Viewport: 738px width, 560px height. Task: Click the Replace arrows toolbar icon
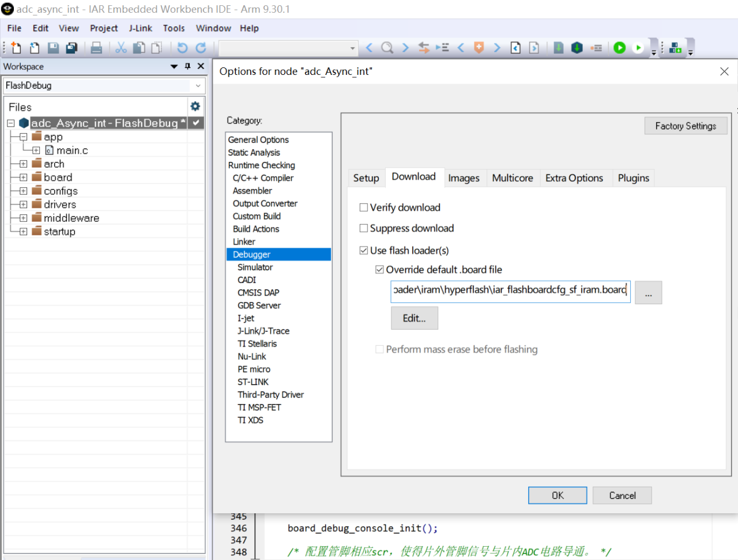(x=424, y=48)
